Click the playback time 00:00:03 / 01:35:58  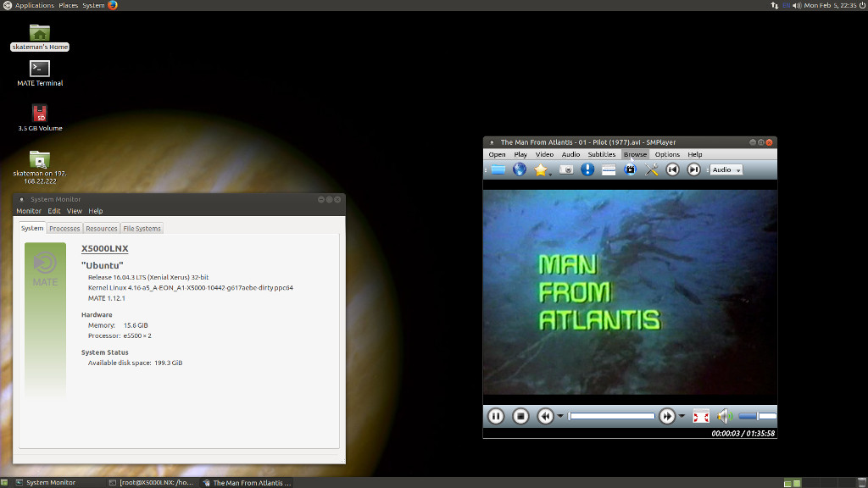pos(743,433)
